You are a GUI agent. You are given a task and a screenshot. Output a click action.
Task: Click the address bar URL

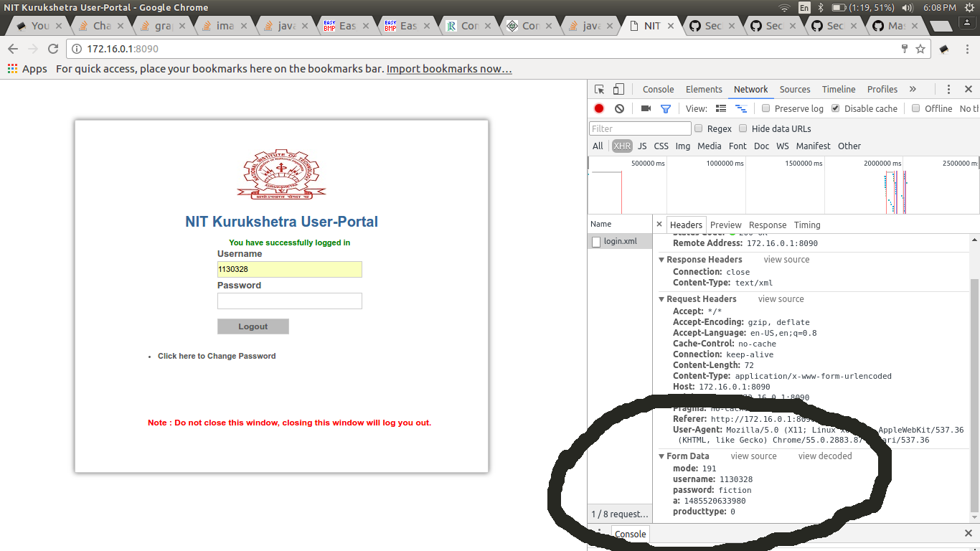coord(123,49)
